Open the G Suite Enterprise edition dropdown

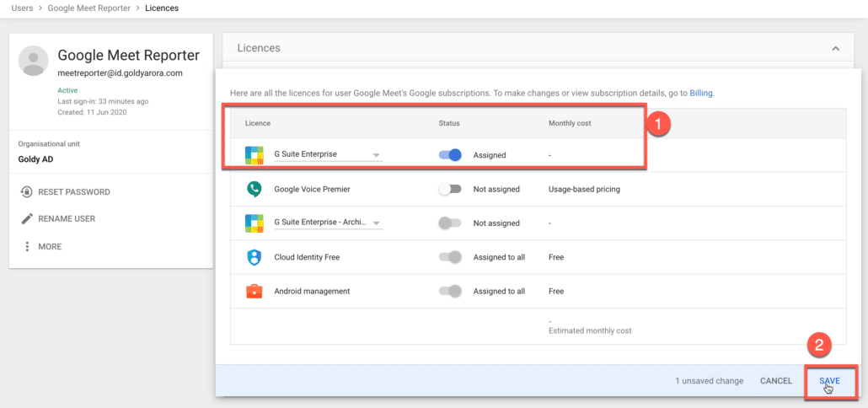[x=329, y=155]
